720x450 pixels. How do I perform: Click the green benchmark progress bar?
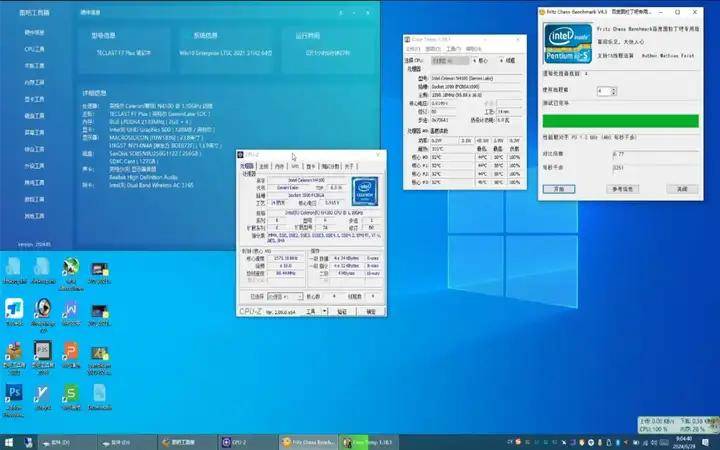pos(621,121)
